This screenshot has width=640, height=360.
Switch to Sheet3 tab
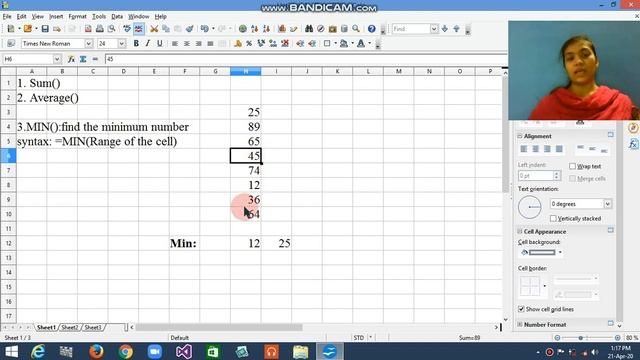click(x=93, y=327)
